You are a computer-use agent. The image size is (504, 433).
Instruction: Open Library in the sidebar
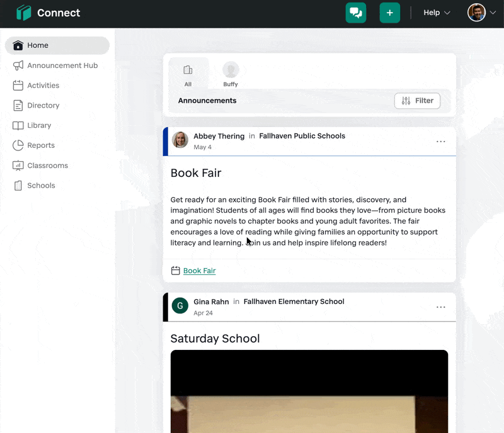tap(57, 126)
